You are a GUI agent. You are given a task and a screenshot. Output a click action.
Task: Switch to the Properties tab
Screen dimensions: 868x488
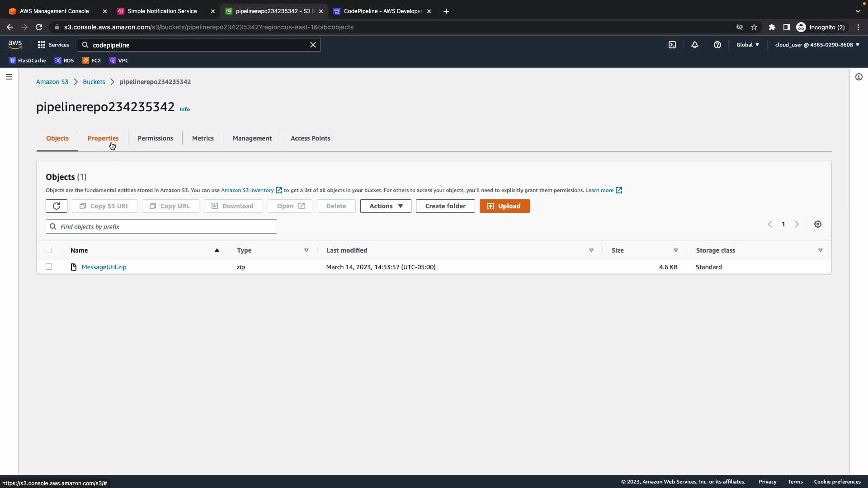tap(103, 138)
